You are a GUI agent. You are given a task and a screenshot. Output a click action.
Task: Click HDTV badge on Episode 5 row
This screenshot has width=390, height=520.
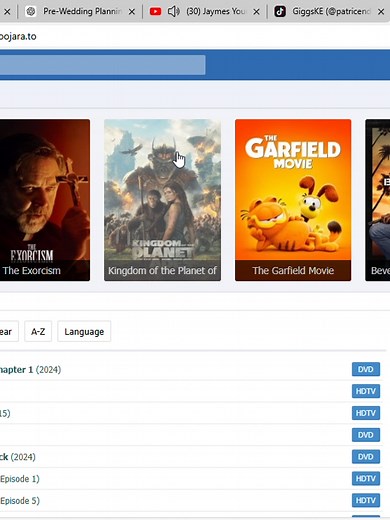366,500
